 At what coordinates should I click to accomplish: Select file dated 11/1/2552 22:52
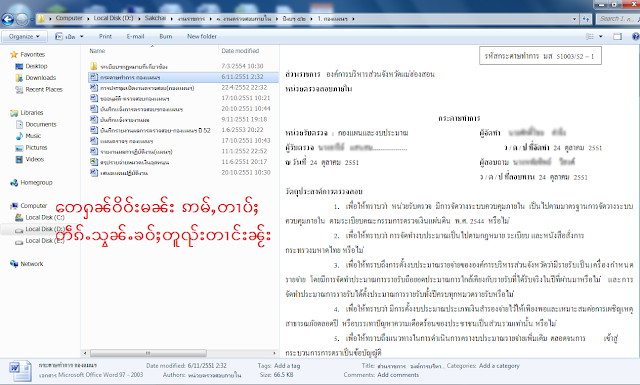tap(183, 151)
